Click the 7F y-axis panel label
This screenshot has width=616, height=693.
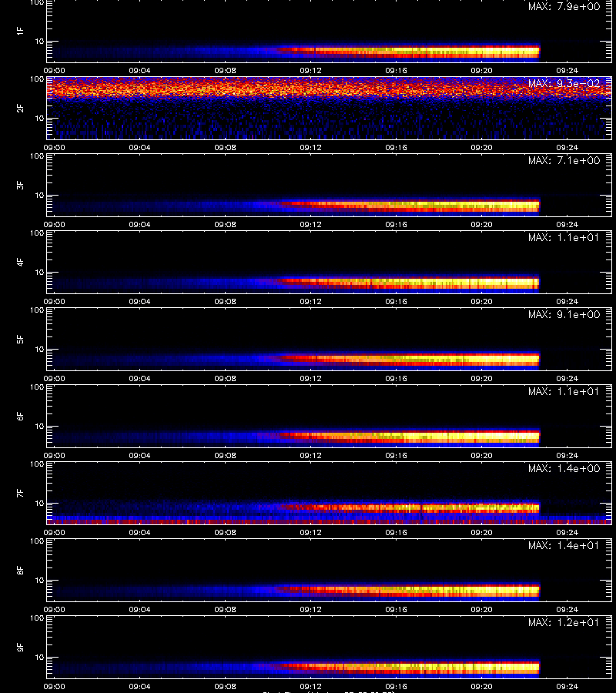point(20,493)
